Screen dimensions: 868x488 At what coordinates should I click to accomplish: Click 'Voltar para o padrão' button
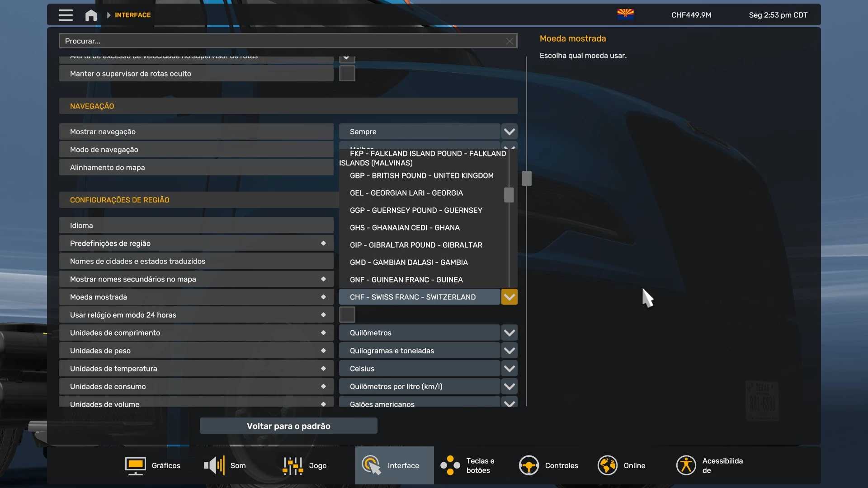click(x=288, y=426)
